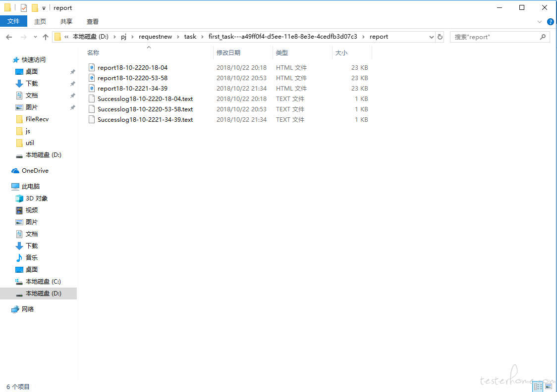Click the New Folder quick access icon

tap(35, 8)
